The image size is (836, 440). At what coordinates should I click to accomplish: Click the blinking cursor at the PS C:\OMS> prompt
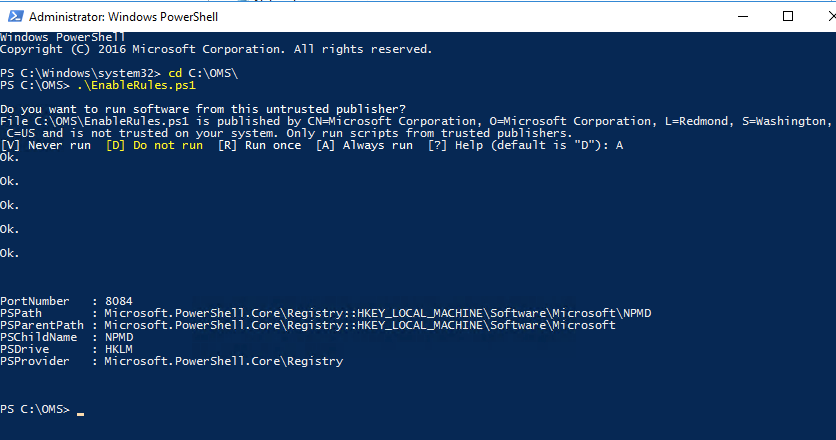point(80,413)
